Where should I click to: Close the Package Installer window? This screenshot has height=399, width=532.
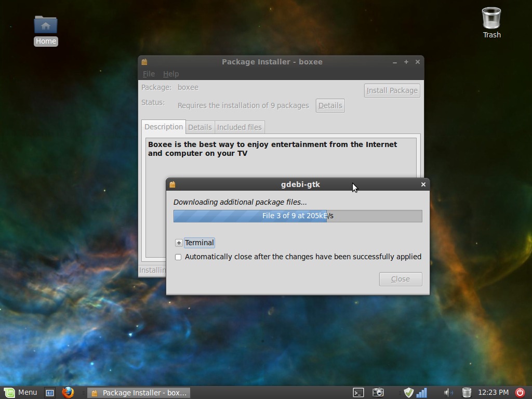tap(418, 62)
